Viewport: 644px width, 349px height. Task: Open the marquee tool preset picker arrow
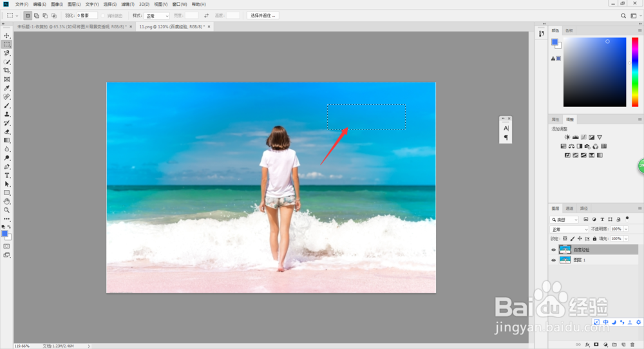17,15
